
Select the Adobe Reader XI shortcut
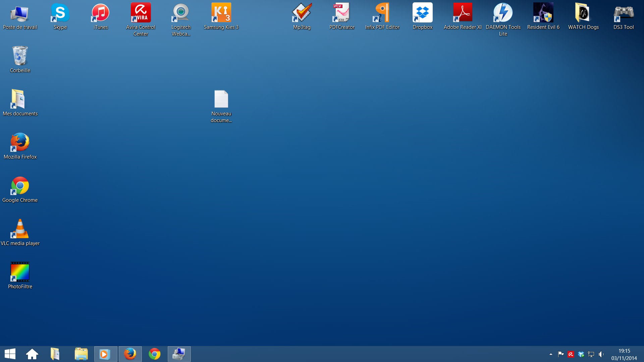point(463,17)
